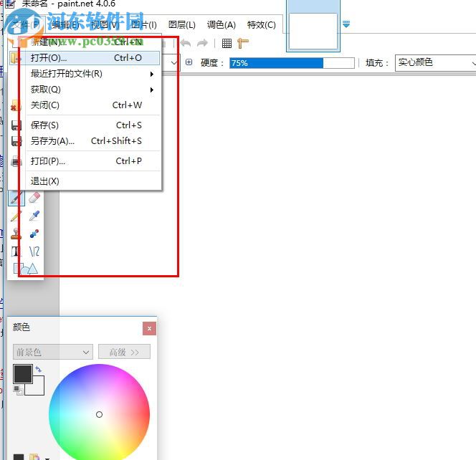Open the fill (填充) solid color dropdown
Screen dimensions: 476x460
(436, 63)
